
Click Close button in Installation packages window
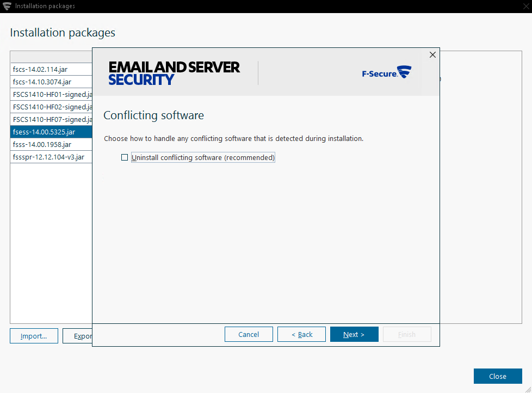[498, 376]
